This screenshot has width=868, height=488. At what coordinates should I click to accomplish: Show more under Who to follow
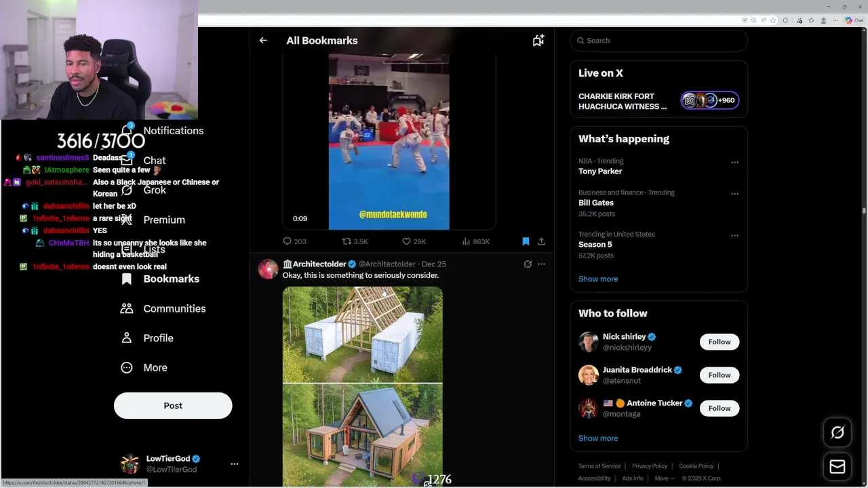pyautogui.click(x=598, y=439)
